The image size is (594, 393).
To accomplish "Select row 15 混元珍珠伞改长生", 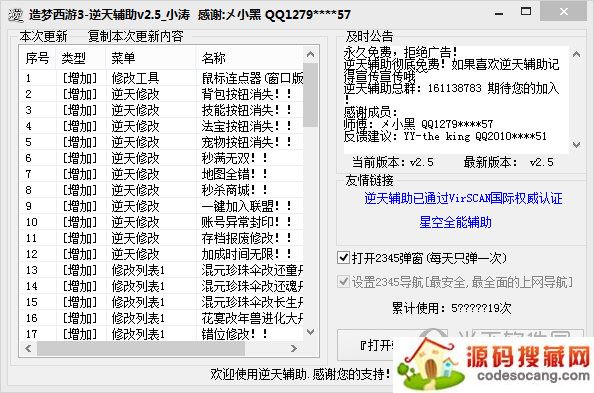I will point(162,302).
